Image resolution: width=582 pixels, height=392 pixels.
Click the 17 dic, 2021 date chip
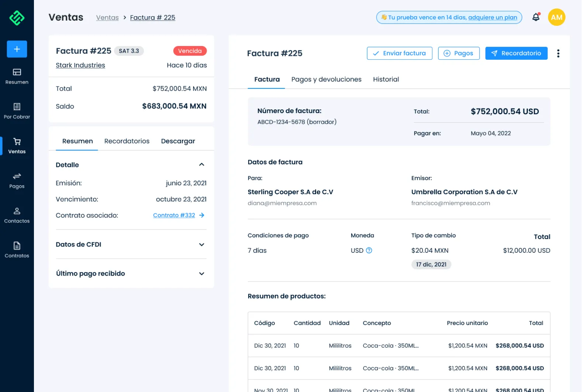[x=431, y=264]
